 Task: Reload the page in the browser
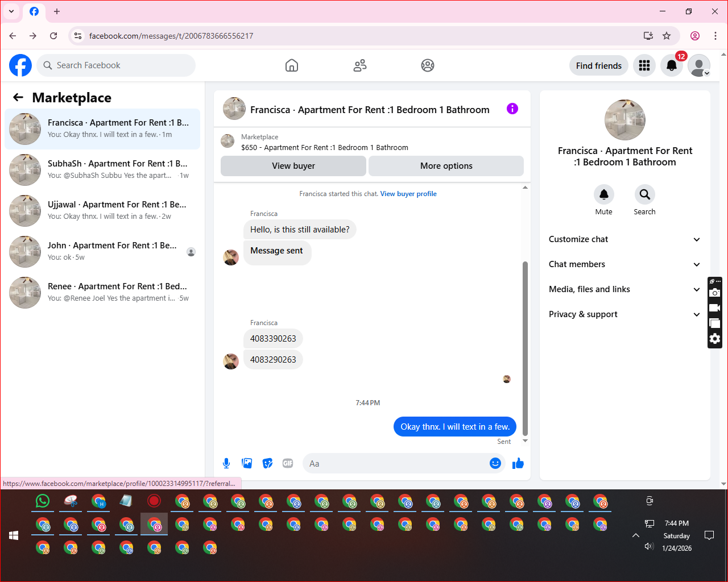point(53,36)
